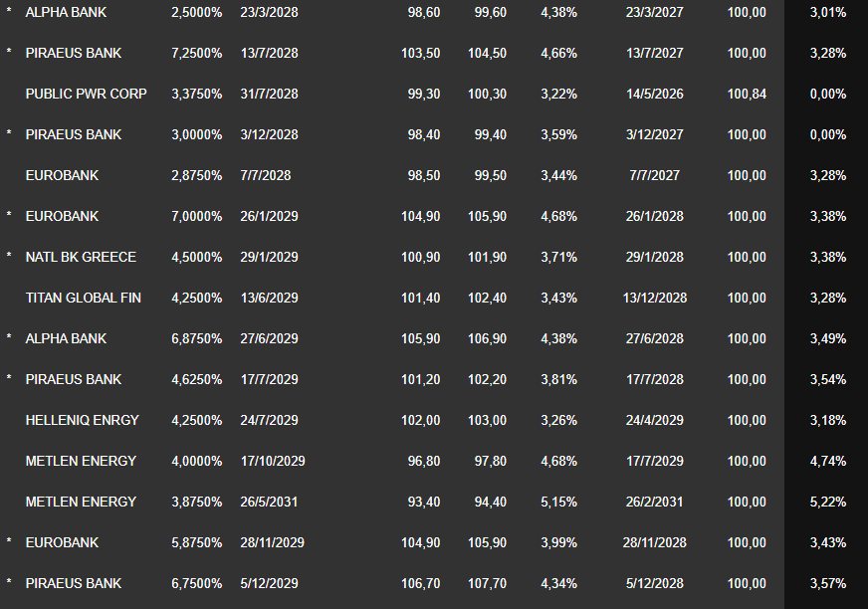Select the 4,74% value in last column
868x609 pixels.
click(828, 461)
